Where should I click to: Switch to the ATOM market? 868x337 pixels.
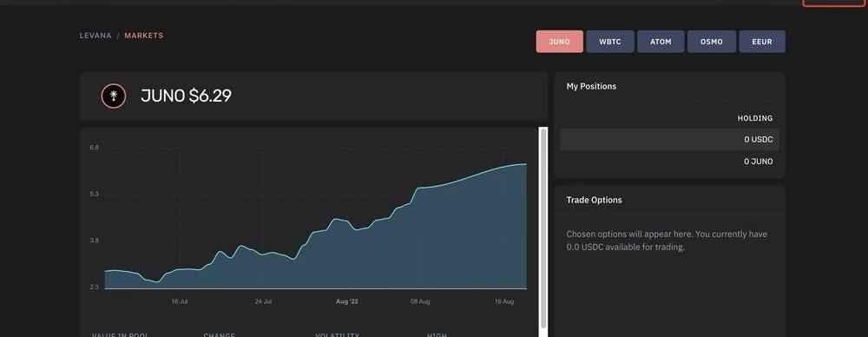click(661, 42)
